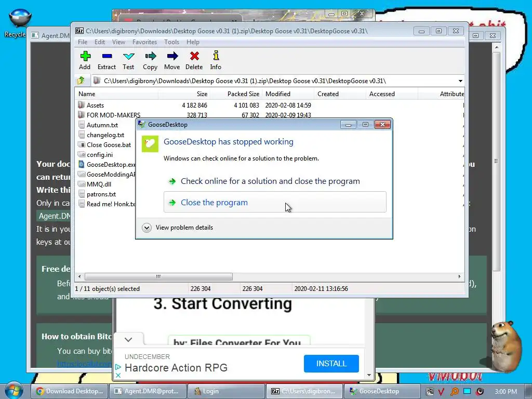Click the 7-Zip scroll right arrow
532x399 pixels.
[x=459, y=276]
